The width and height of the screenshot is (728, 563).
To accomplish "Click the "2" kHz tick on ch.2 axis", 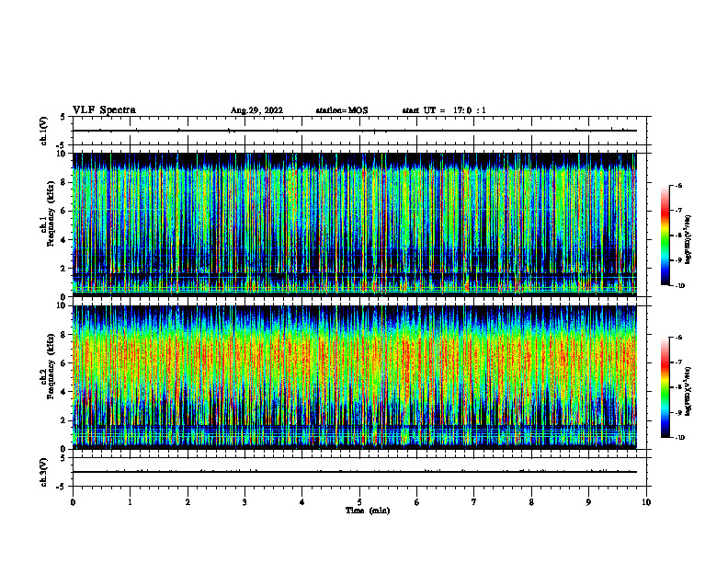I will (64, 420).
